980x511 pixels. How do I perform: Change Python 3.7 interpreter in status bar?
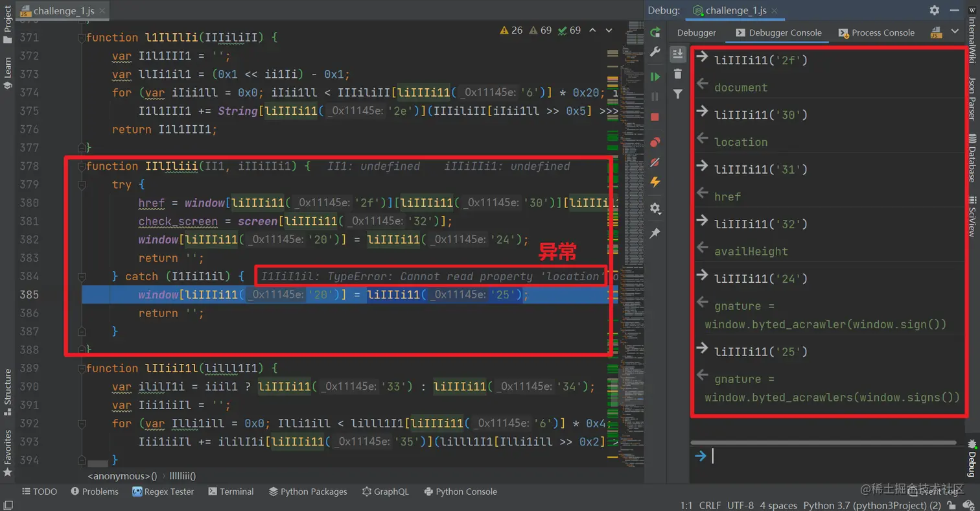tap(872, 505)
